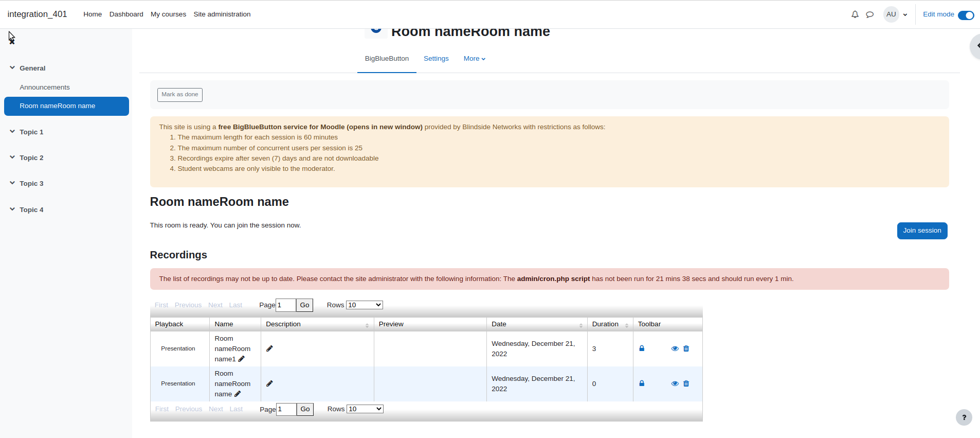Viewport: 980px width, 438px height.
Task: Sort recordings by the Date column arrows
Action: [x=581, y=325]
